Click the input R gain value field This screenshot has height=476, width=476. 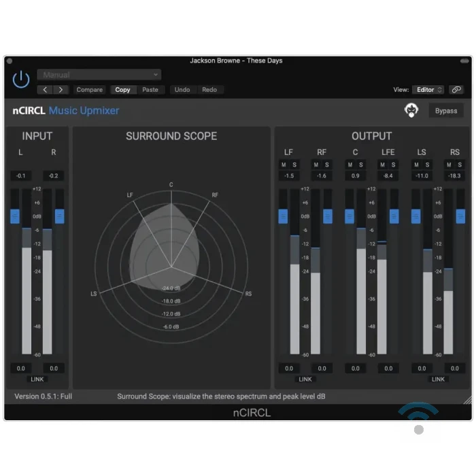54,369
